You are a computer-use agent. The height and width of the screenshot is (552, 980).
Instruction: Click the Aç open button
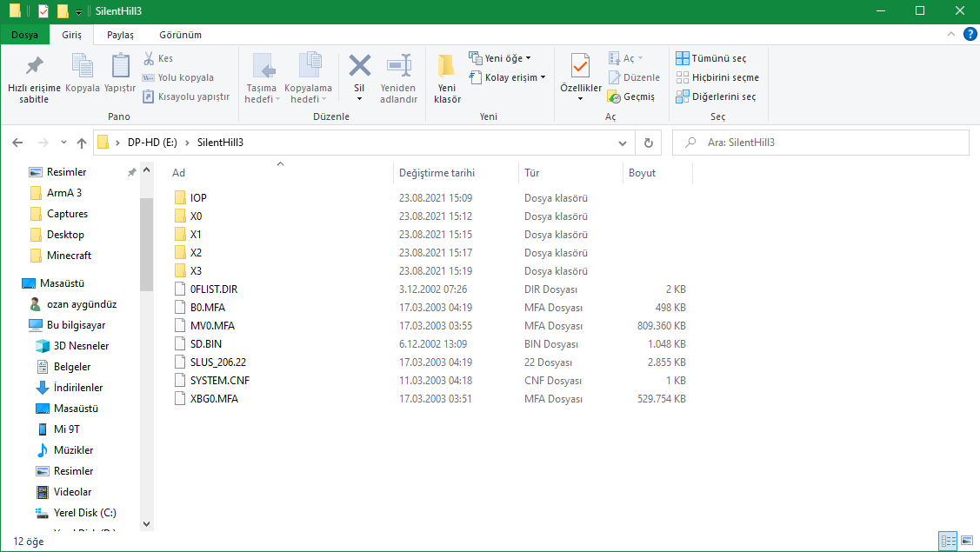click(625, 58)
